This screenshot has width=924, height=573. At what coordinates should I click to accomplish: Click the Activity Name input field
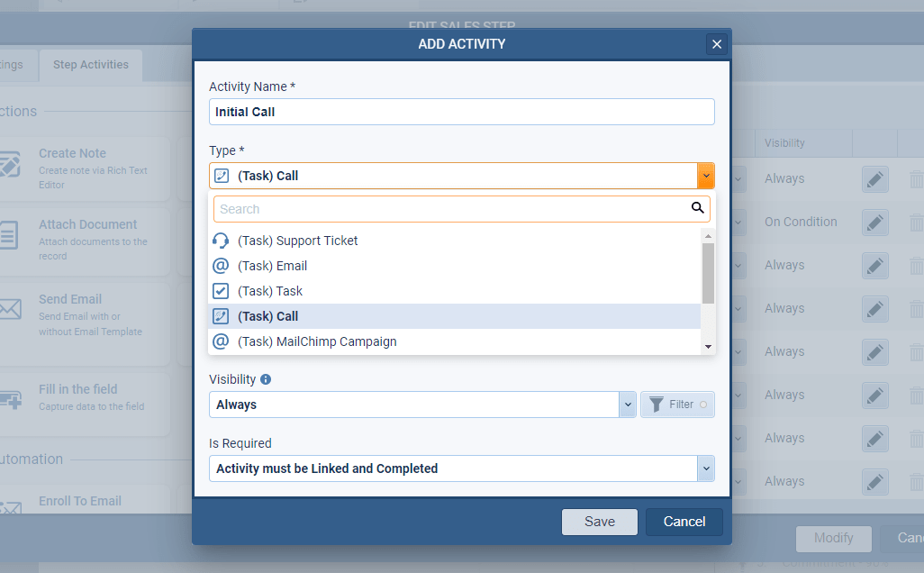click(x=461, y=112)
